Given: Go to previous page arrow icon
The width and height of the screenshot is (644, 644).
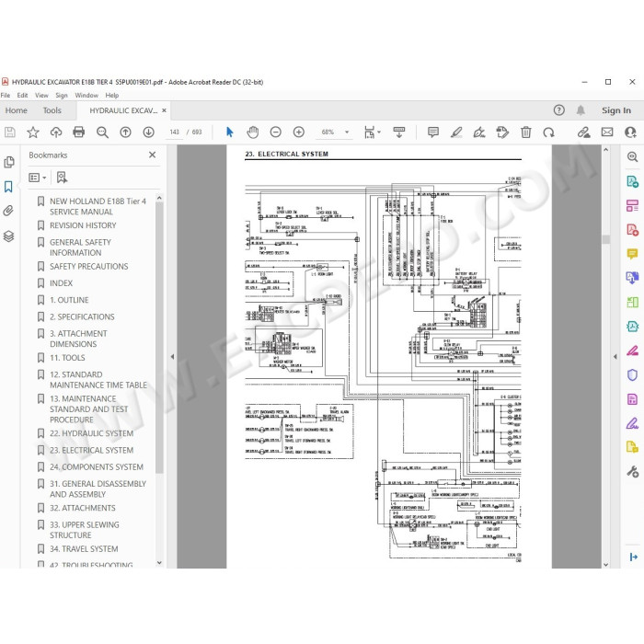Looking at the screenshot, I should (125, 132).
